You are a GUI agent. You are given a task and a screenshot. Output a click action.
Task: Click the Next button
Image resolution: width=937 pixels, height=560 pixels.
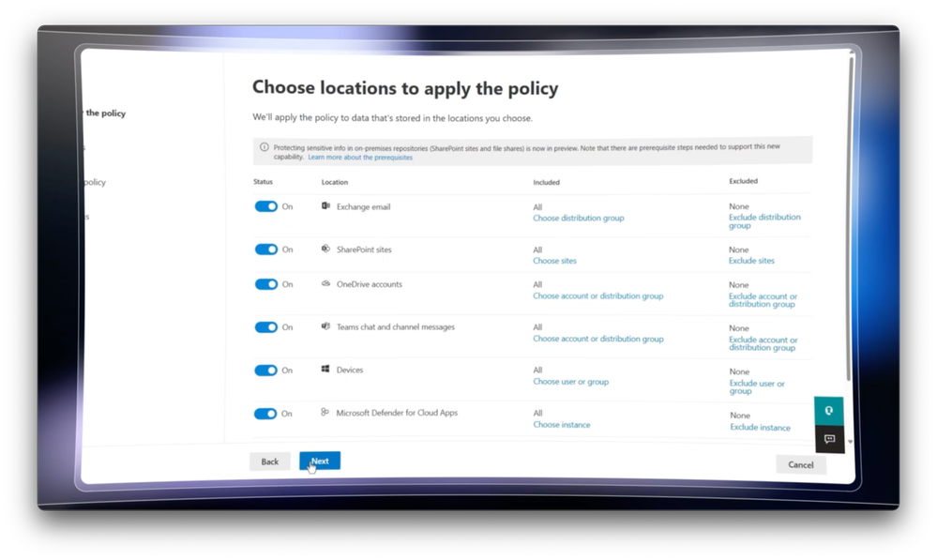pos(320,461)
